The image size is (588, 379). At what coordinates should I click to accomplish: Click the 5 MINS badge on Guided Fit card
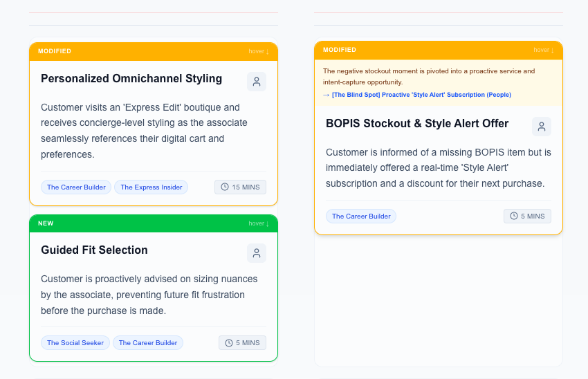click(x=242, y=343)
